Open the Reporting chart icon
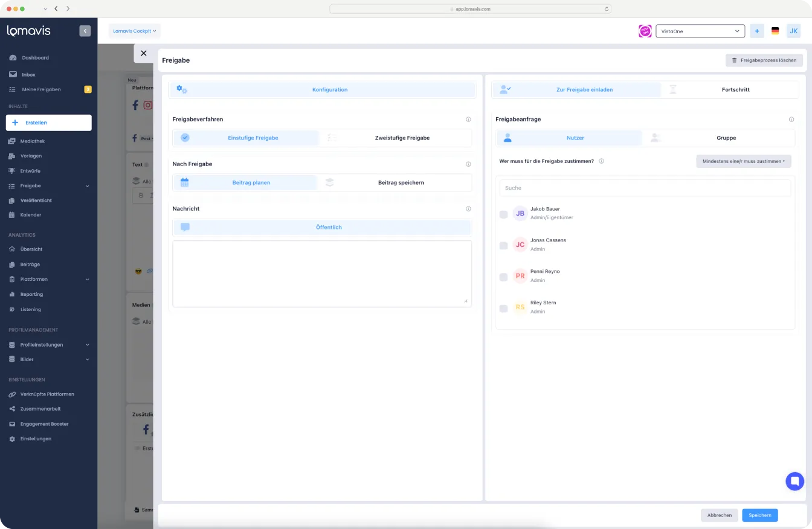Viewport: 812px width, 529px height. click(x=12, y=295)
